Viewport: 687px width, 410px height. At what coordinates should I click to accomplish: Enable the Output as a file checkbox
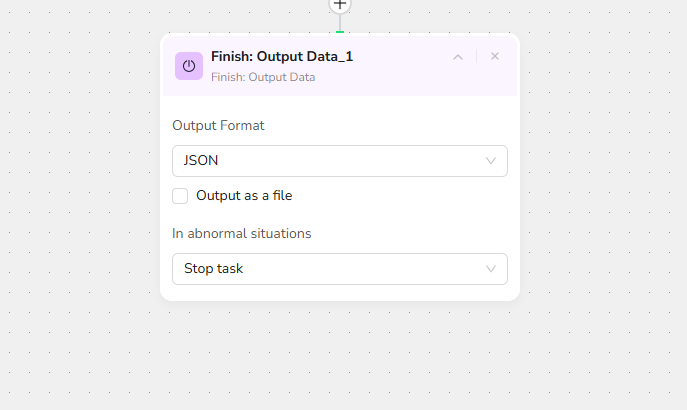(x=180, y=196)
